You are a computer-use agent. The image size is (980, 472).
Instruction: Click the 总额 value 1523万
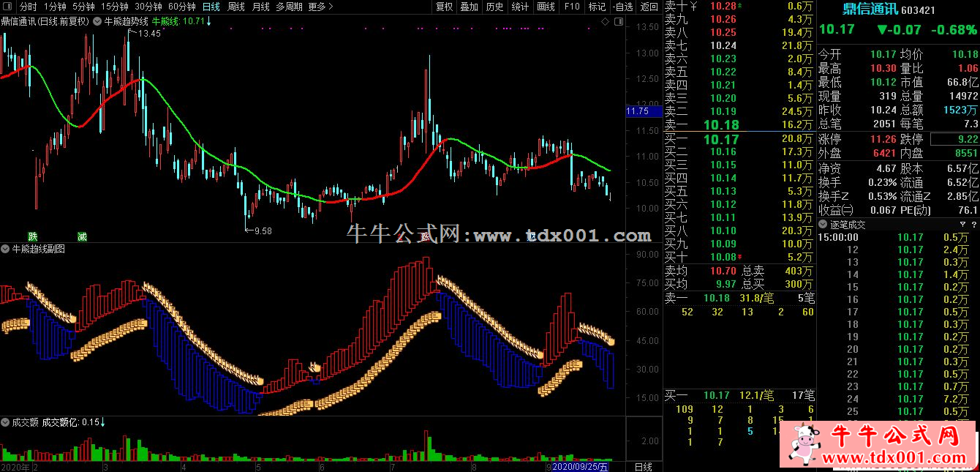(x=960, y=110)
